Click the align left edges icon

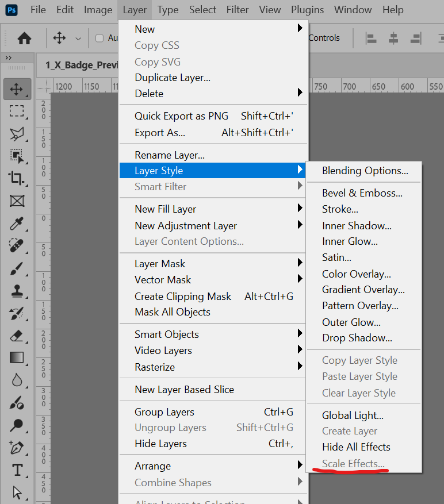(372, 39)
